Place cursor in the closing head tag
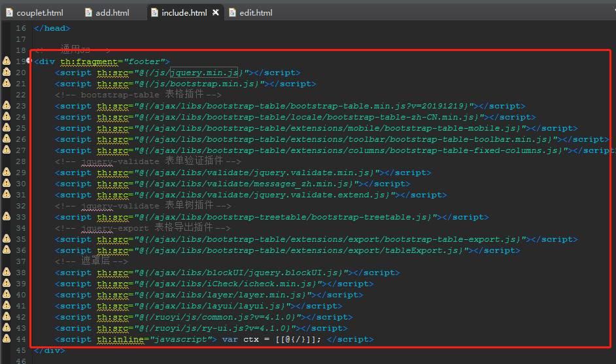The image size is (616, 364). coord(52,28)
